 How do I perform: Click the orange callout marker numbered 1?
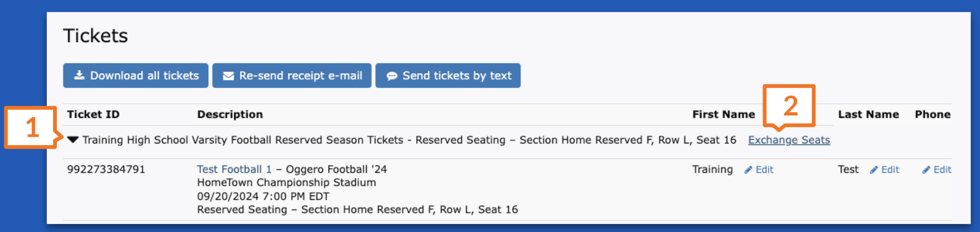31,127
